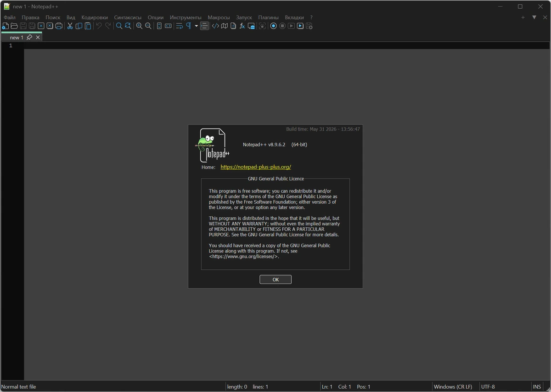Viewport: 551px width, 392px height.
Task: Click the Zoom Out magnifier icon
Action: [x=148, y=26]
